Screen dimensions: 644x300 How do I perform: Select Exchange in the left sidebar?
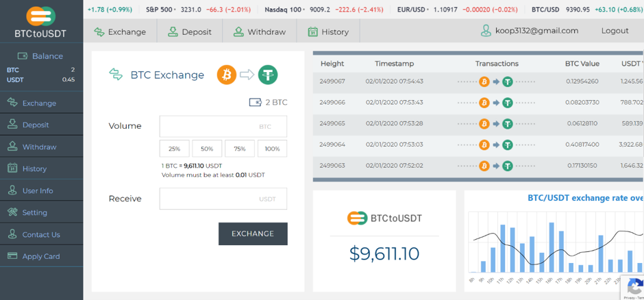41,103
